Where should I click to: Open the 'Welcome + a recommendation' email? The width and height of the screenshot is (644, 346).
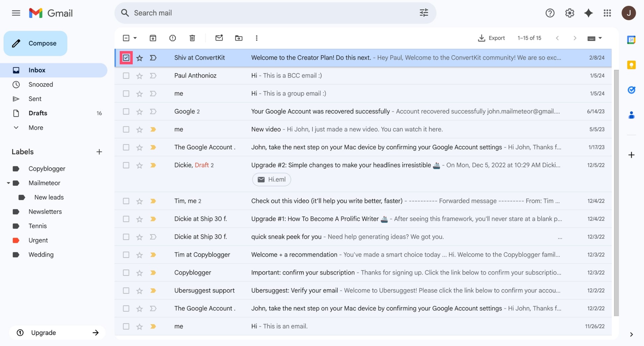[x=363, y=255]
